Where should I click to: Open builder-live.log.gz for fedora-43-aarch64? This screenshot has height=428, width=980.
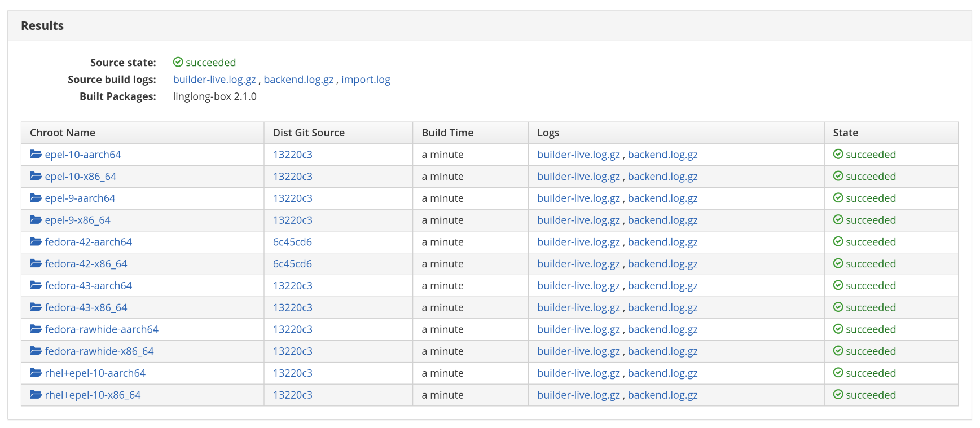[578, 286]
